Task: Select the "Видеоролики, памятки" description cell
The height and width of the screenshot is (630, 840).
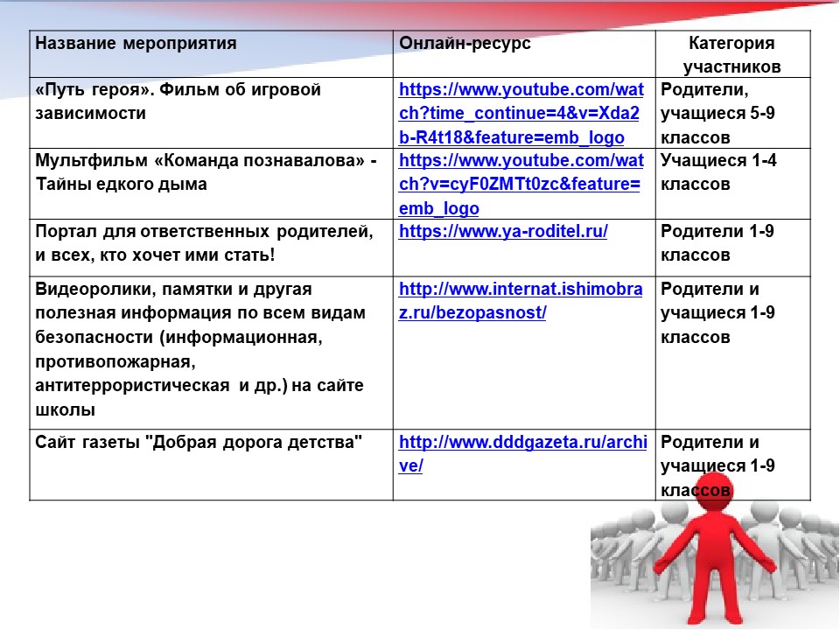Action: [x=211, y=353]
